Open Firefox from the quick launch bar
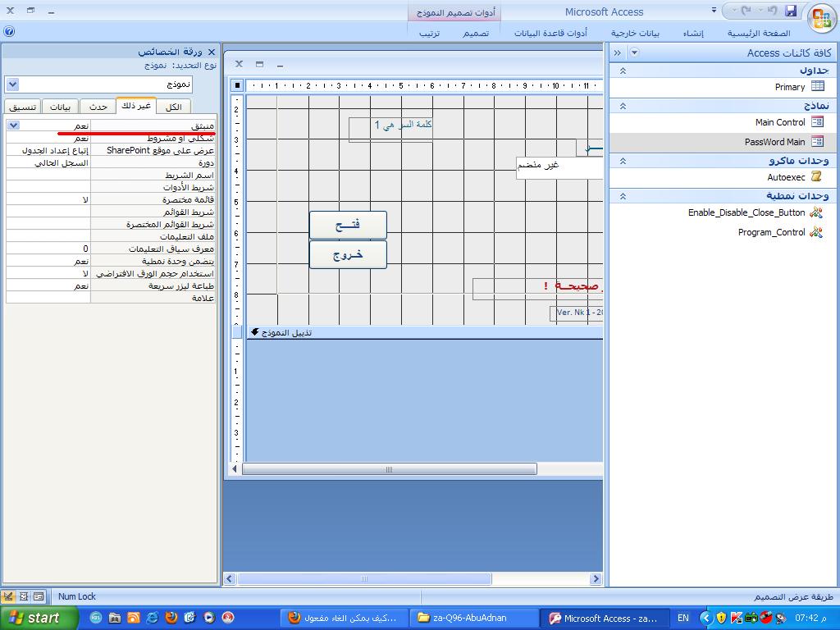 171,618
